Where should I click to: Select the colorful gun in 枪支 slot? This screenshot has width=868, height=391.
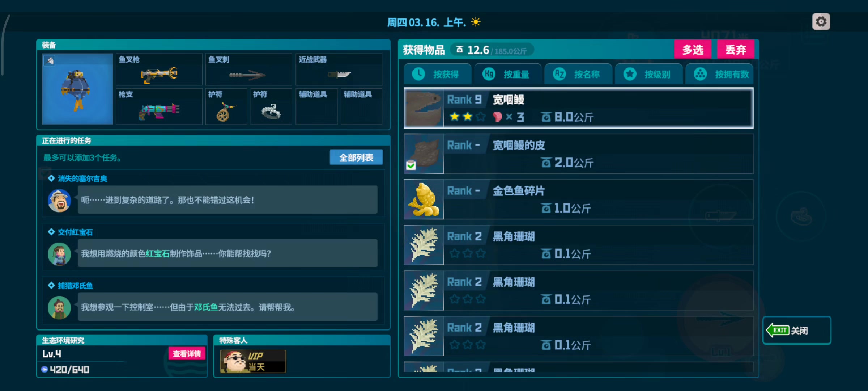coord(159,106)
